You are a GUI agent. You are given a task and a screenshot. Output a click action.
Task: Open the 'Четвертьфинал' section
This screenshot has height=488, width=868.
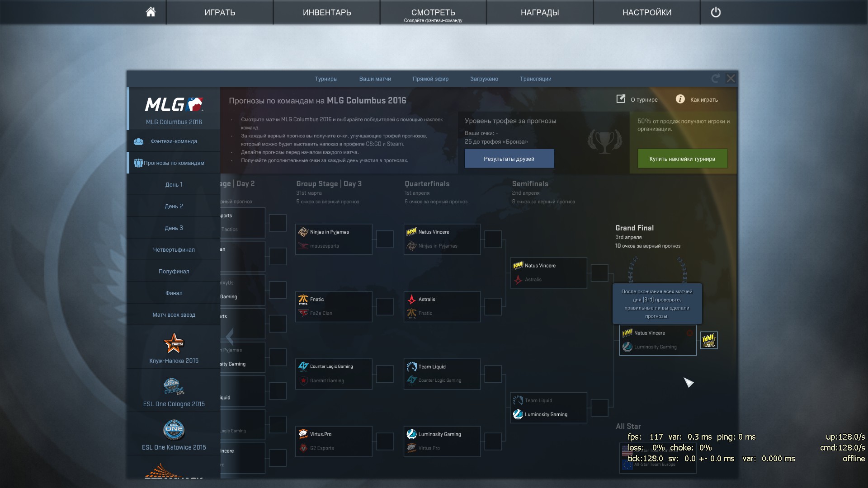click(174, 249)
